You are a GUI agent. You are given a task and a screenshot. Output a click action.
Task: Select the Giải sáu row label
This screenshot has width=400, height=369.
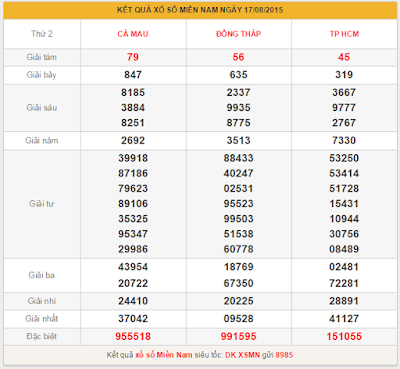click(42, 108)
